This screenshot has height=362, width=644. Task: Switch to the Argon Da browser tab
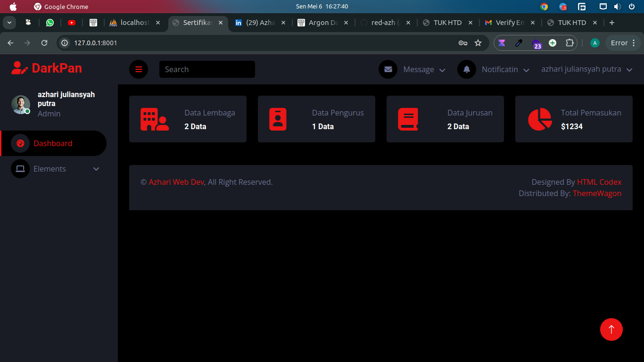pos(323,23)
